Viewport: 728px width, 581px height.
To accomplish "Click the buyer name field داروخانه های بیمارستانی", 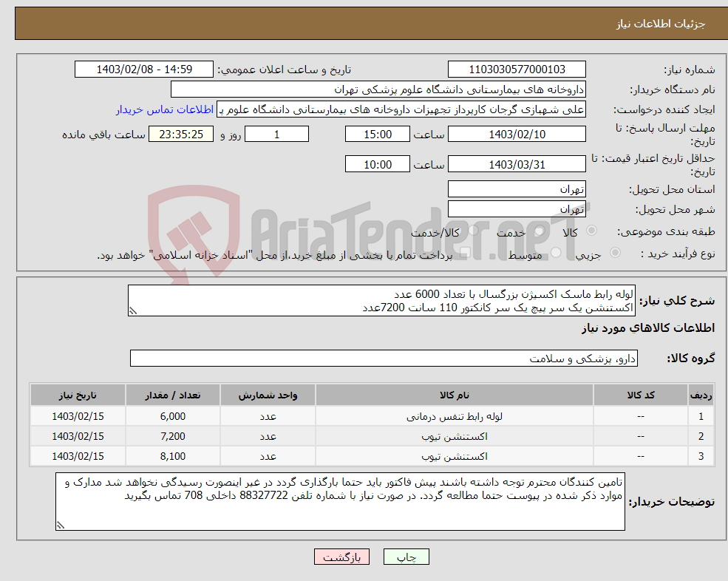I will tap(378, 89).
